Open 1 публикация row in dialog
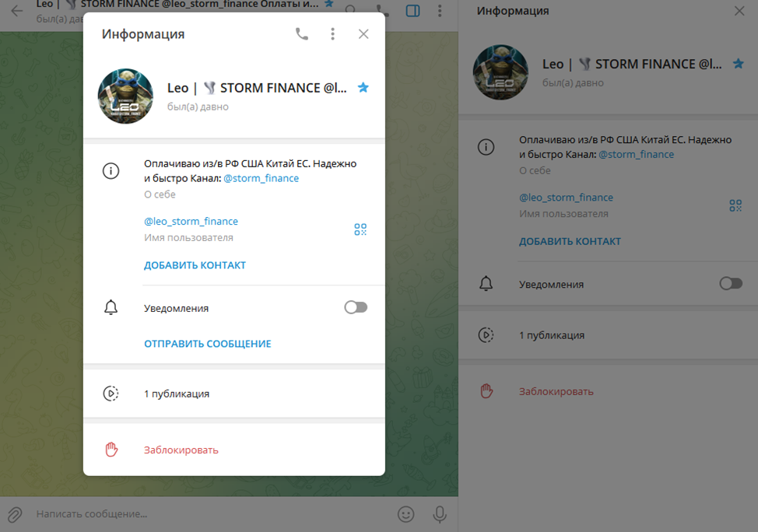This screenshot has width=758, height=532. tap(234, 394)
